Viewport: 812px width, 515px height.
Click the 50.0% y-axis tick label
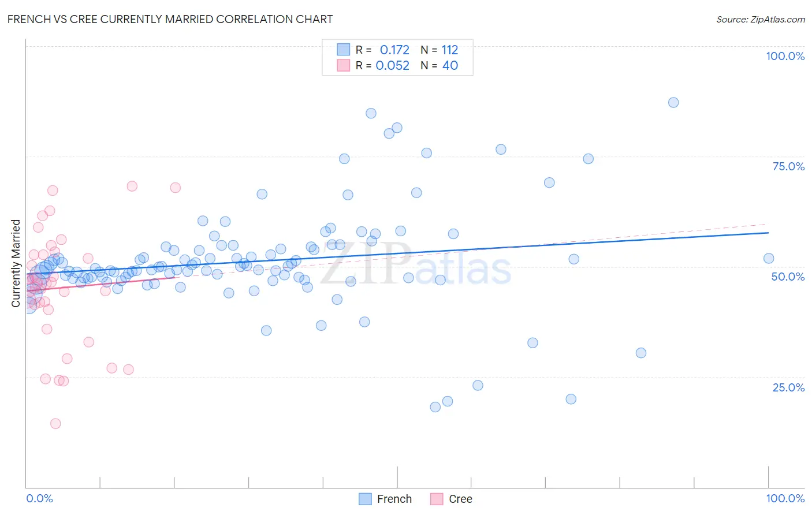click(x=788, y=277)
